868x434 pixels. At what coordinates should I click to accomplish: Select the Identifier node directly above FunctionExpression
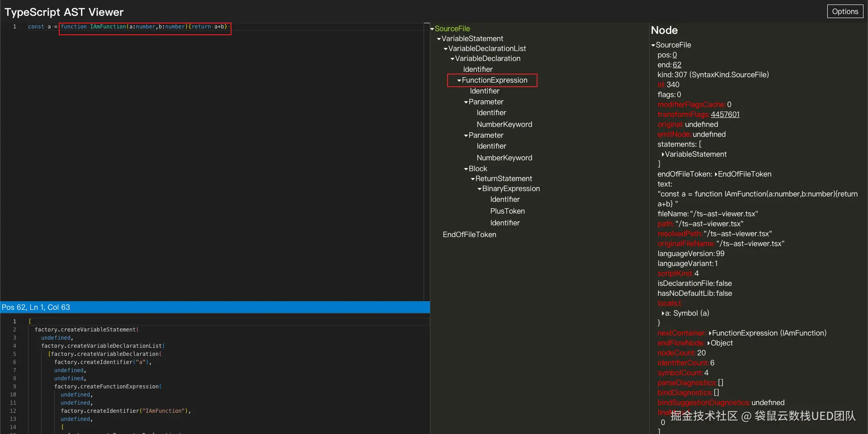coord(478,69)
